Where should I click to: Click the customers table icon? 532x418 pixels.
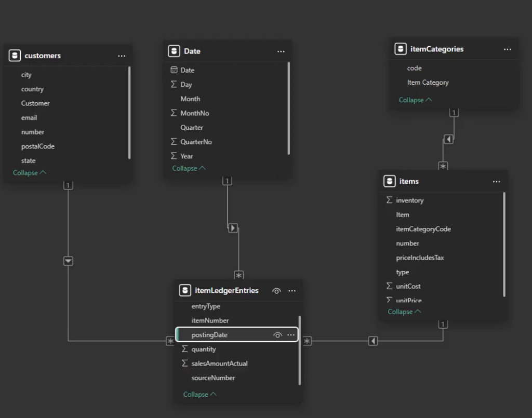[15, 55]
